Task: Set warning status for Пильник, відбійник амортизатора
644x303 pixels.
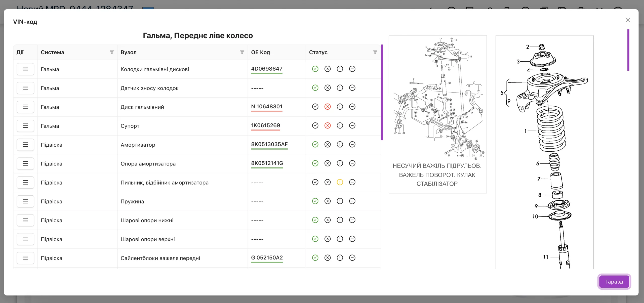Action: tap(340, 182)
